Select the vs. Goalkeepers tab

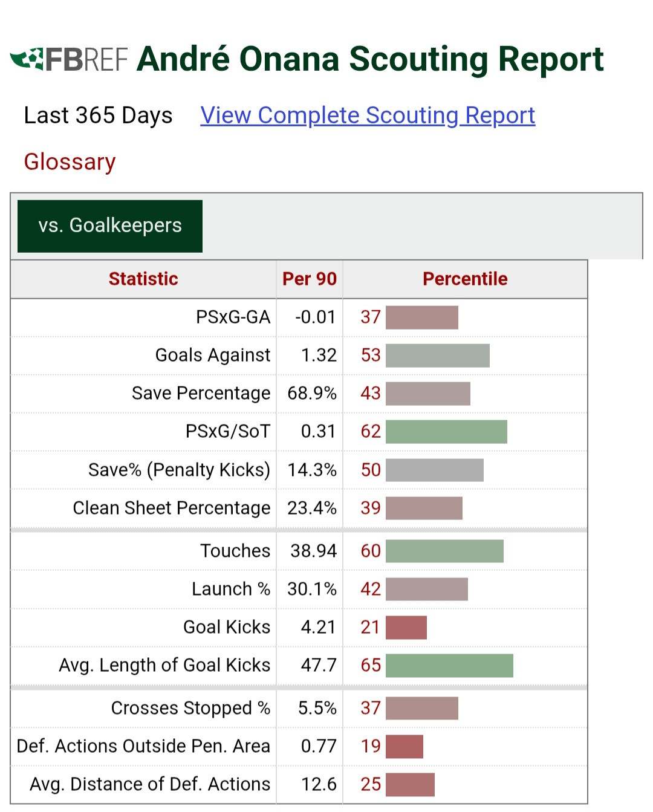point(110,226)
